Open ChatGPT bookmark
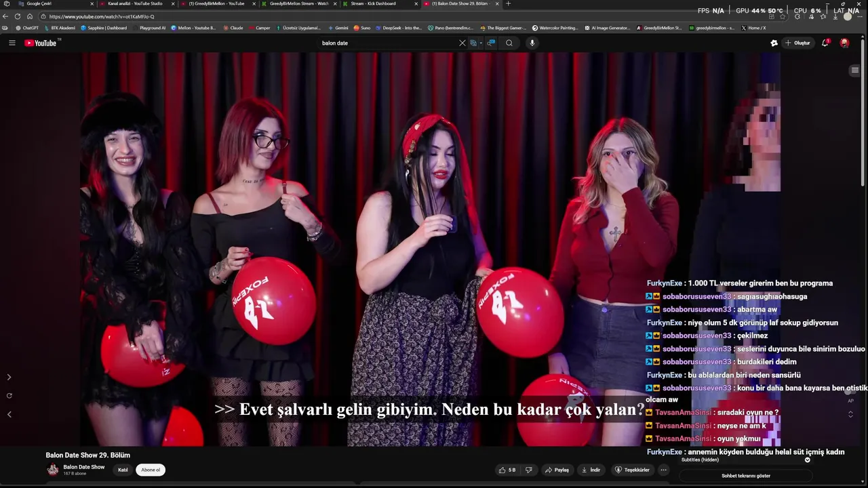The height and width of the screenshot is (488, 868). (27, 28)
